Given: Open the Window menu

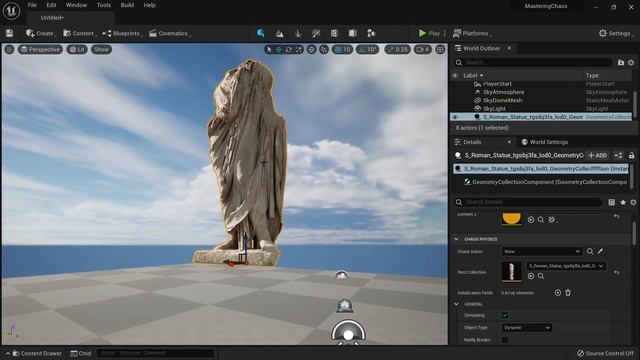Looking at the screenshot, I should (x=76, y=5).
